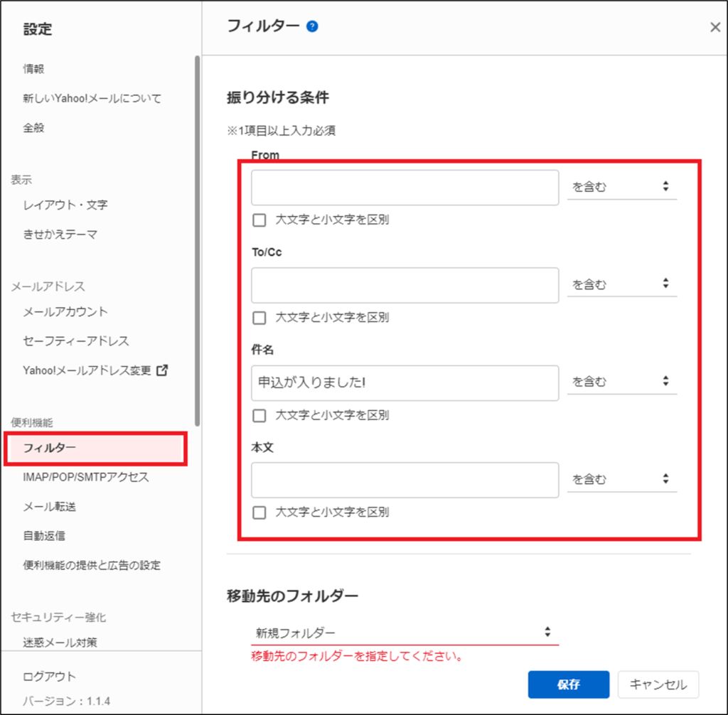Open the To/Cc condition を含む dropdown
This screenshot has width=728, height=715.
point(621,284)
